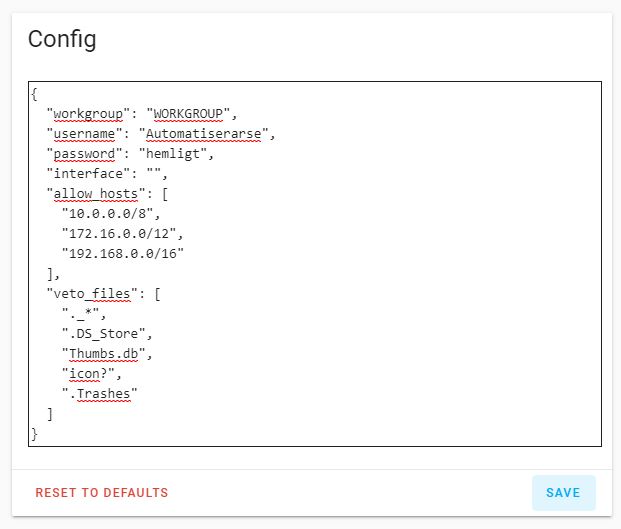Click the Config heading
The image size is (621, 529).
click(x=62, y=40)
